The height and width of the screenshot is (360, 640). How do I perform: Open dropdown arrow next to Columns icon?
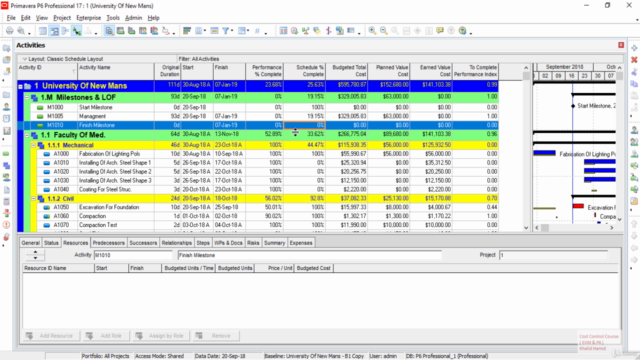click(204, 31)
